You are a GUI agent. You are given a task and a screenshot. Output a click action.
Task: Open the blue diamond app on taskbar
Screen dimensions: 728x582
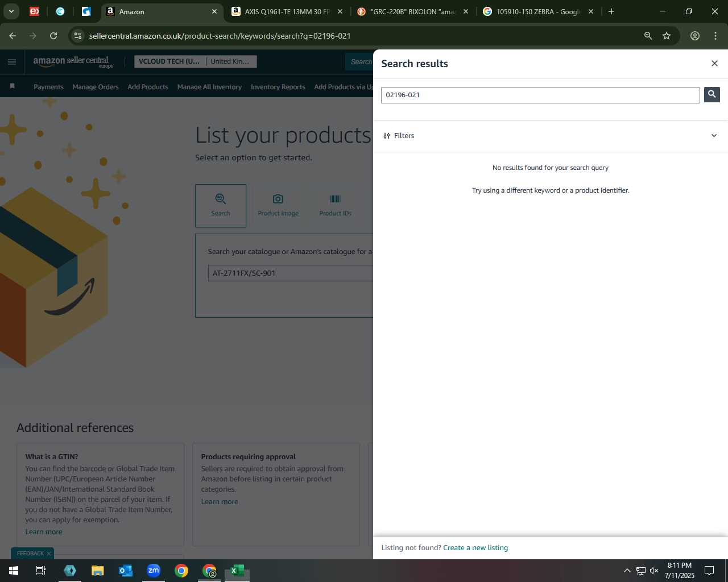click(70, 571)
